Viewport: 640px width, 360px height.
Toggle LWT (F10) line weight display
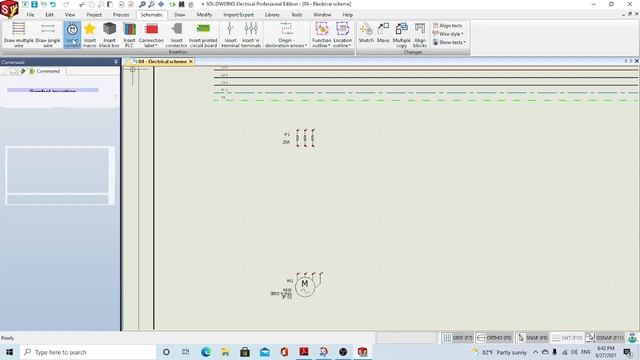(x=567, y=338)
